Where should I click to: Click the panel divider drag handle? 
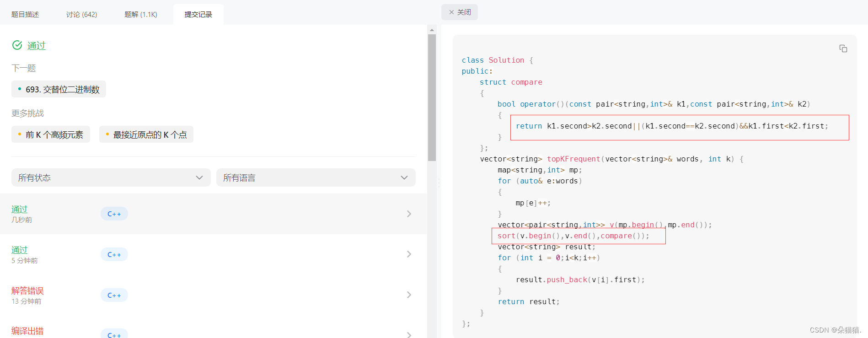click(x=439, y=182)
